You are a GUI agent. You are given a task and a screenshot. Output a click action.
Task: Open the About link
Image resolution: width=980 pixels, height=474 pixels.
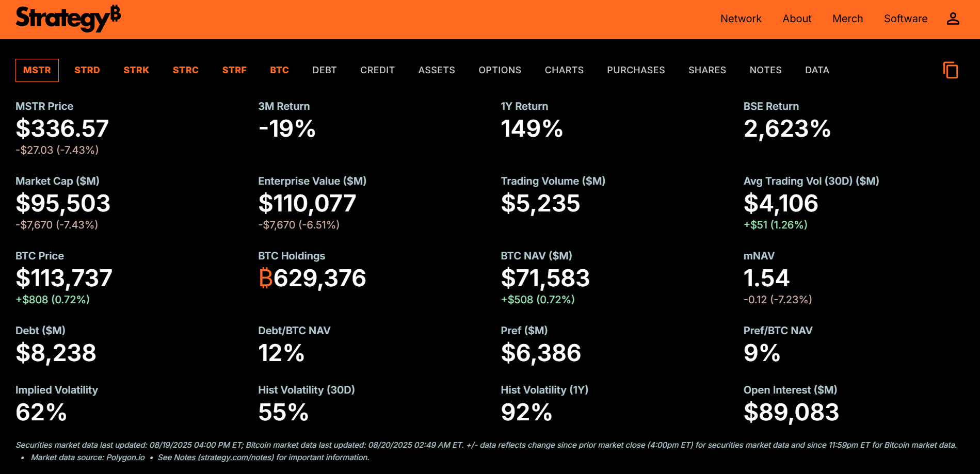coord(797,19)
